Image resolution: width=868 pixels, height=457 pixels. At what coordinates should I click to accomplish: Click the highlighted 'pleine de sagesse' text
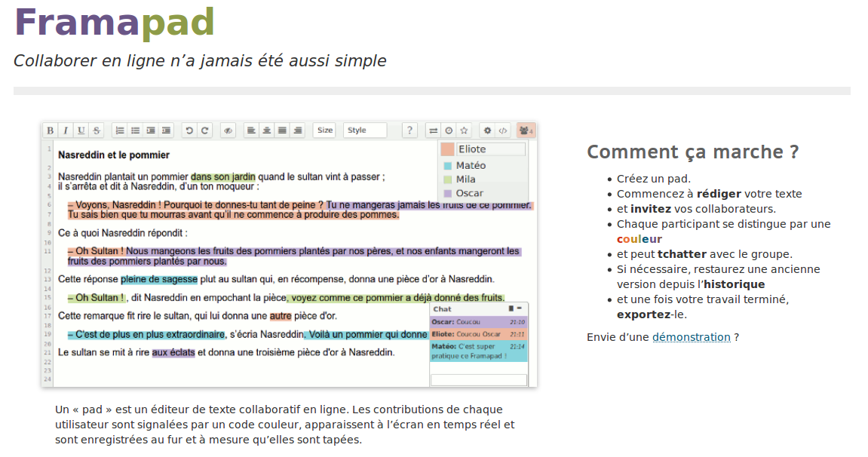click(159, 279)
